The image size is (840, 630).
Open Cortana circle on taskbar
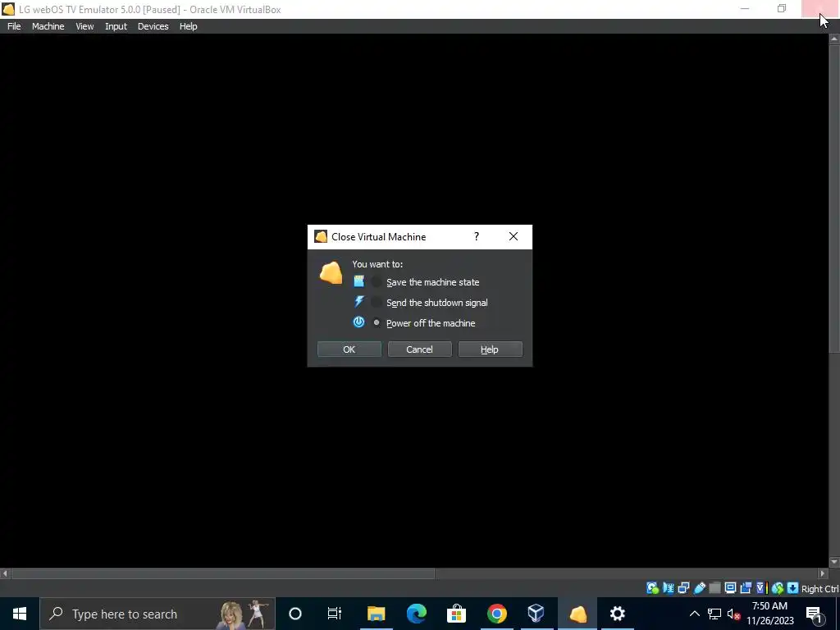click(295, 614)
